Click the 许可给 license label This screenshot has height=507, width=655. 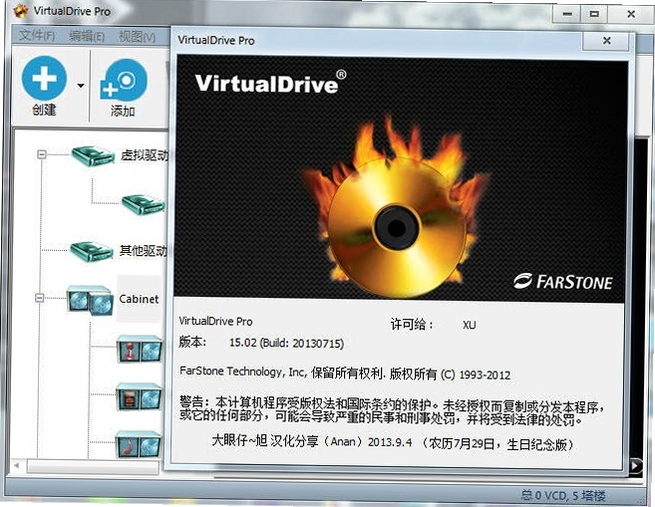pos(412,324)
